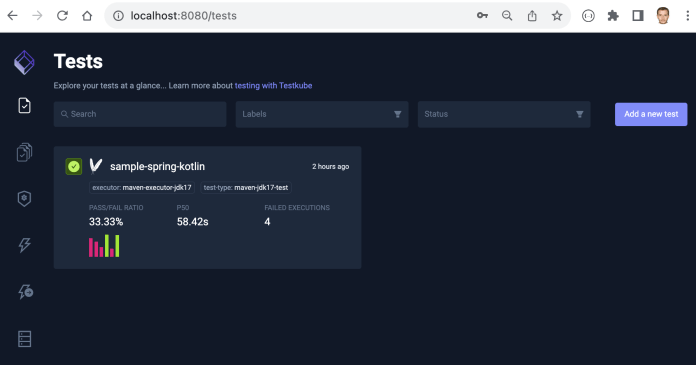Click the Maven feather icon on card
The image size is (696, 365).
[95, 166]
